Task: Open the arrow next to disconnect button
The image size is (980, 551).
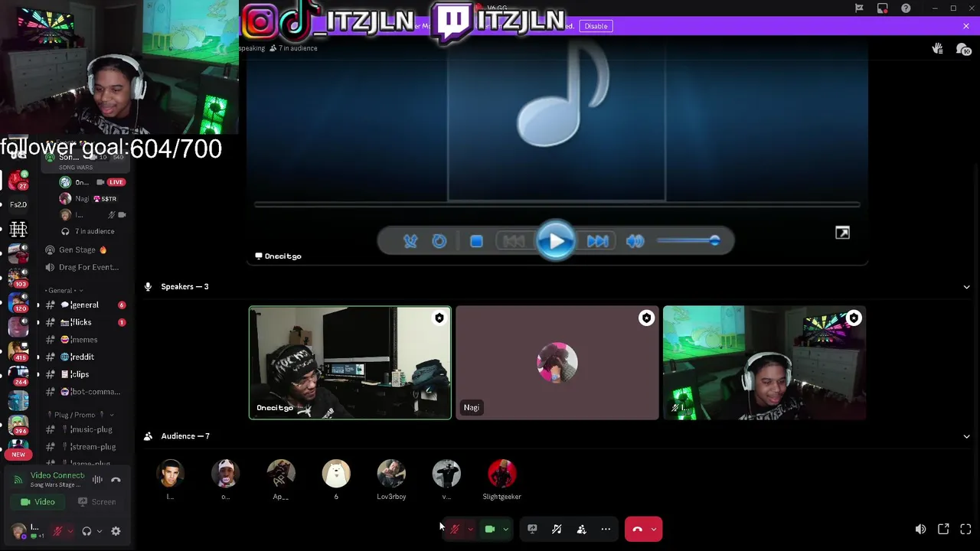Action: click(654, 529)
